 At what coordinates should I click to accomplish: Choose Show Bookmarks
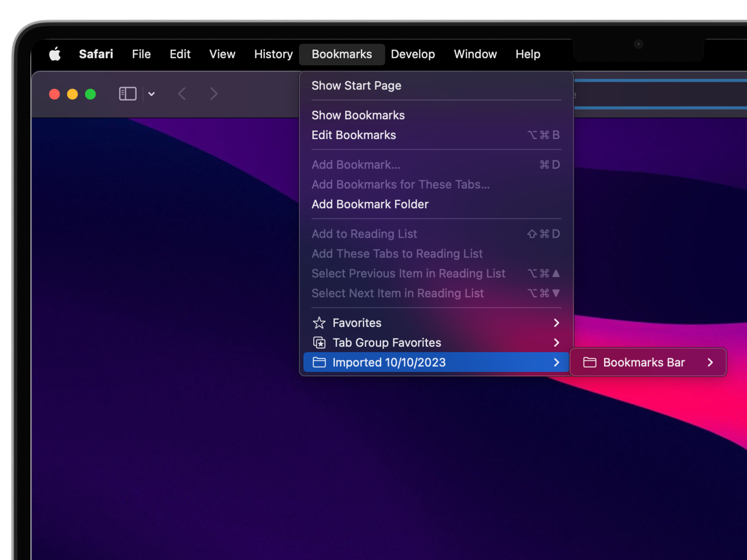(358, 115)
